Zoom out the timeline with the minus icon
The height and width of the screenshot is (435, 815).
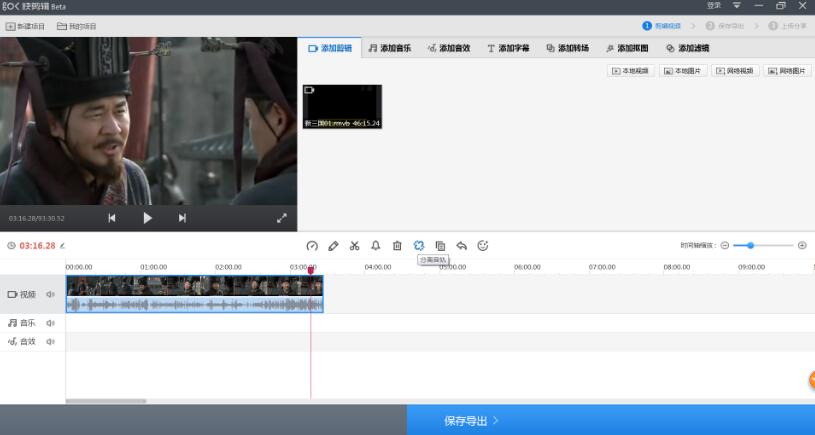pyautogui.click(x=725, y=245)
